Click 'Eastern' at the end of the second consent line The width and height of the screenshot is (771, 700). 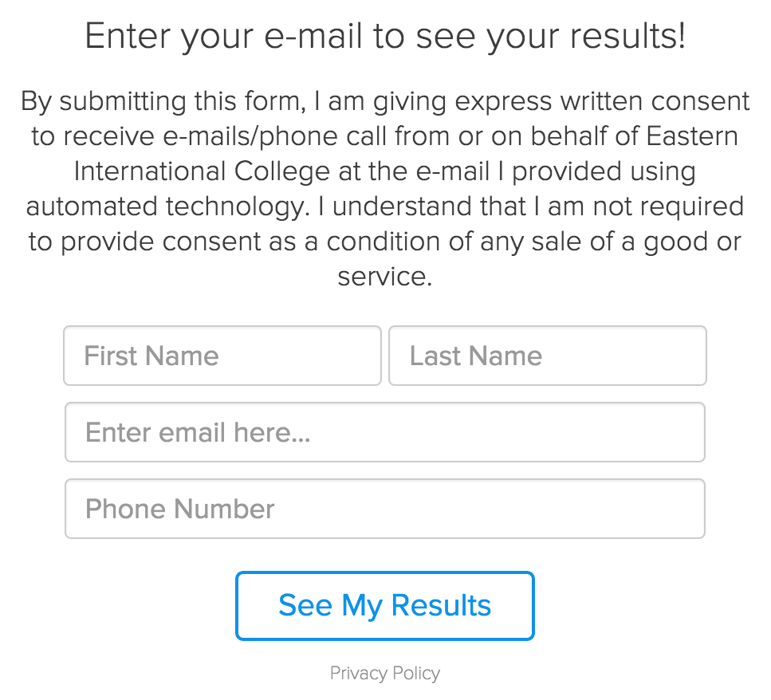click(691, 136)
